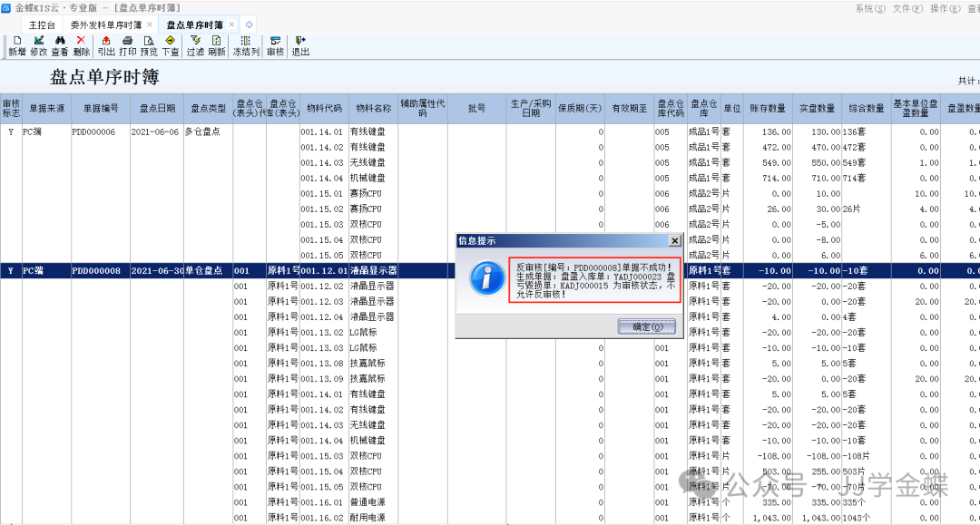Click the 刷新 (Refresh) toolbar icon
The width and height of the screenshot is (980, 525).
tap(216, 45)
